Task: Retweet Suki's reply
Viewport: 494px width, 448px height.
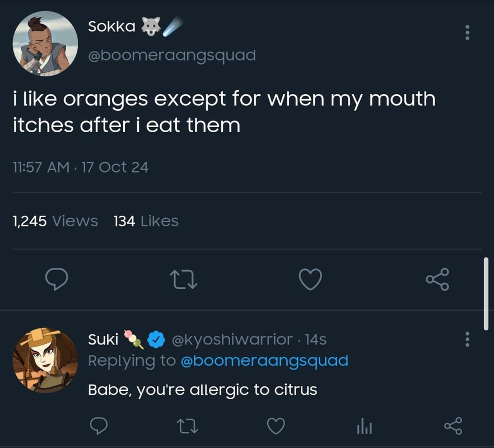Action: click(x=187, y=427)
